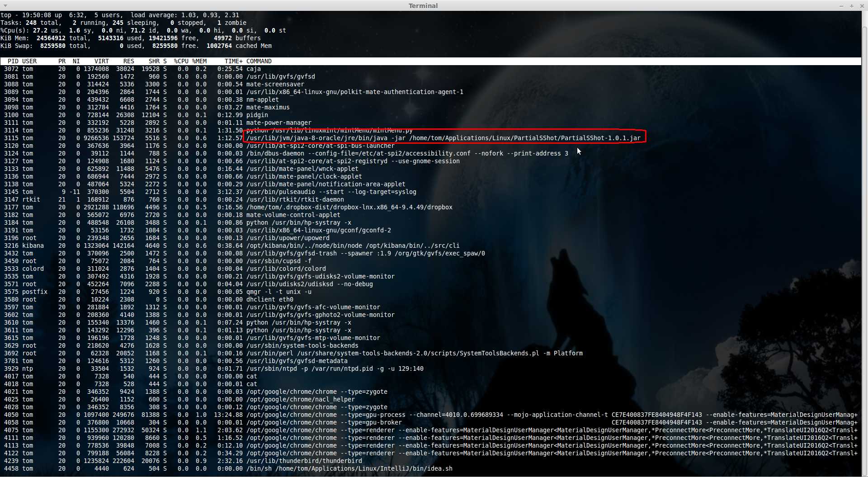This screenshot has height=477, width=868.
Task: Click the /usr/lib/gvfs/gvfsd command
Action: click(280, 76)
